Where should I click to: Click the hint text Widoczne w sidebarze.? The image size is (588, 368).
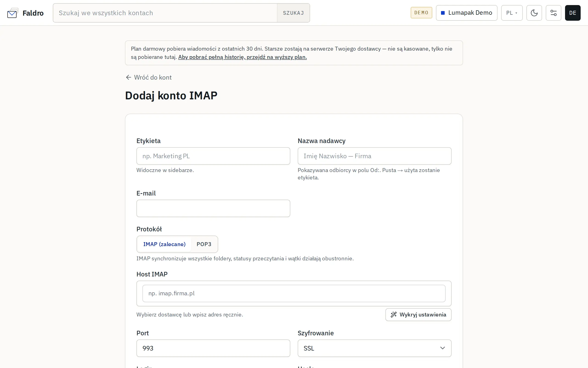[x=165, y=170]
